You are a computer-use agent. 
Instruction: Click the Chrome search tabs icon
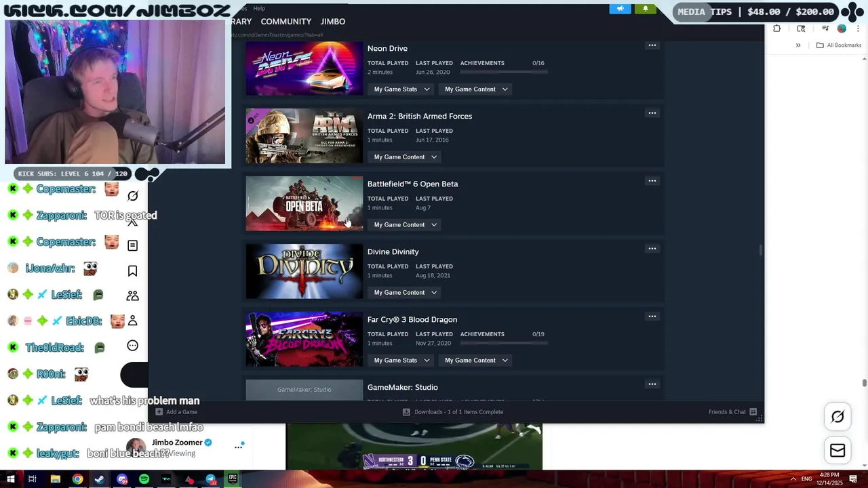(x=801, y=28)
